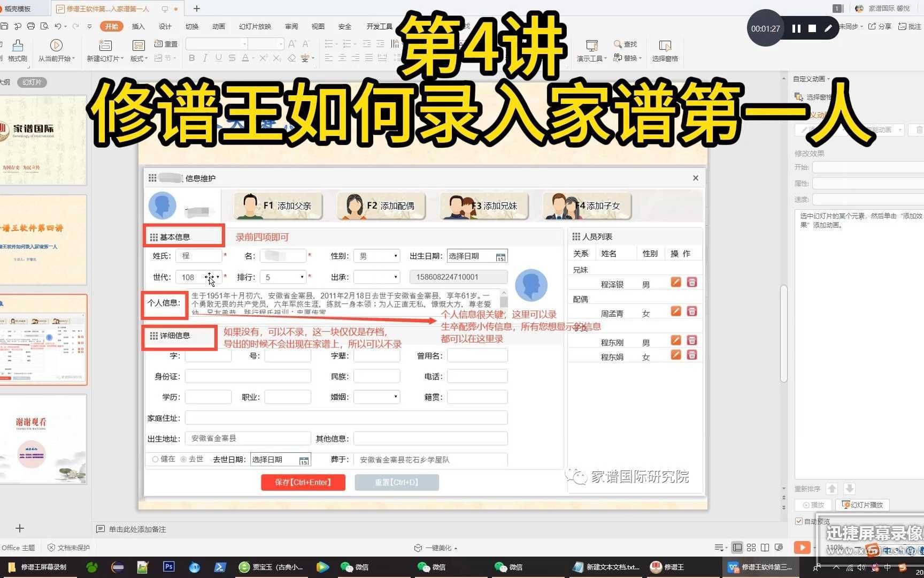Switch to normal view icon in status bar
Image resolution: width=924 pixels, height=578 pixels.
[x=737, y=547]
